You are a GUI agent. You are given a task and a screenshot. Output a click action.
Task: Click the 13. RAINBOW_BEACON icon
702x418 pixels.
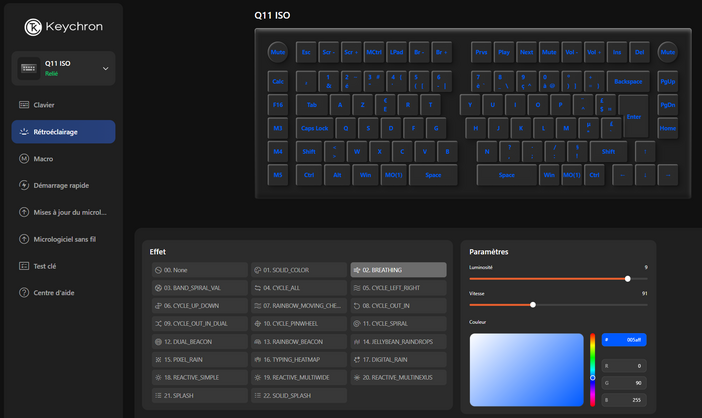coord(257,341)
